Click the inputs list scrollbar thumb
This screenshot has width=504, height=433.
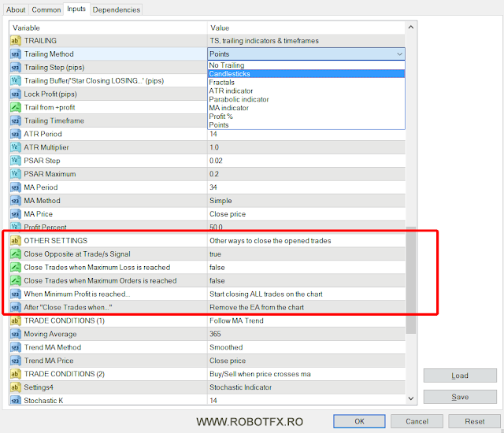click(411, 280)
